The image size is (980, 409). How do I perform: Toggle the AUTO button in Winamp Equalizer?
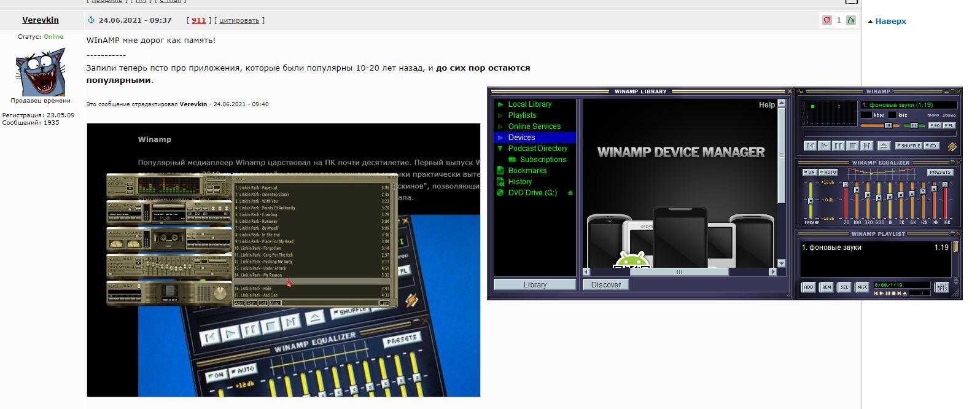[828, 172]
